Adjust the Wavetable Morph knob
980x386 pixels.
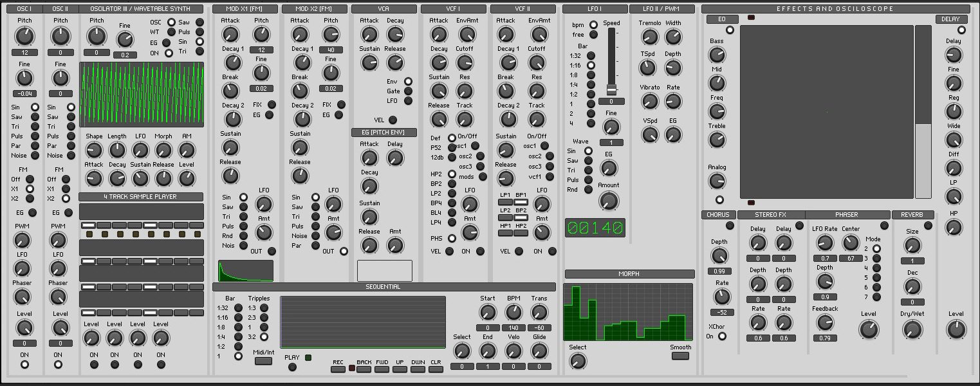(163, 150)
